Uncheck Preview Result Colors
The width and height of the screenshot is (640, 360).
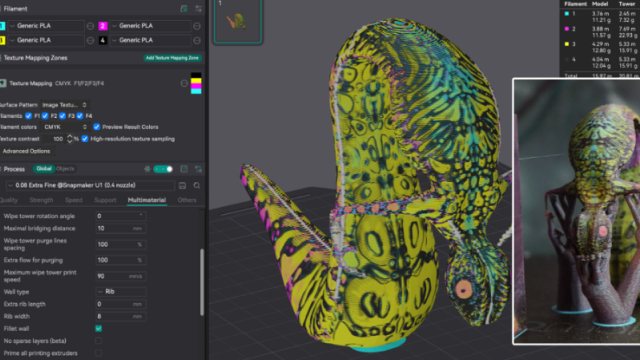pyautogui.click(x=96, y=127)
